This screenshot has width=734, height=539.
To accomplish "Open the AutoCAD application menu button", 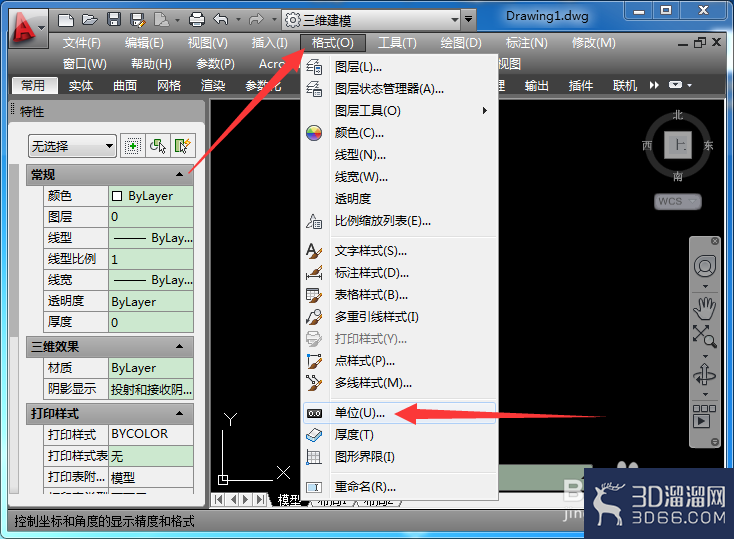I will pos(27,29).
